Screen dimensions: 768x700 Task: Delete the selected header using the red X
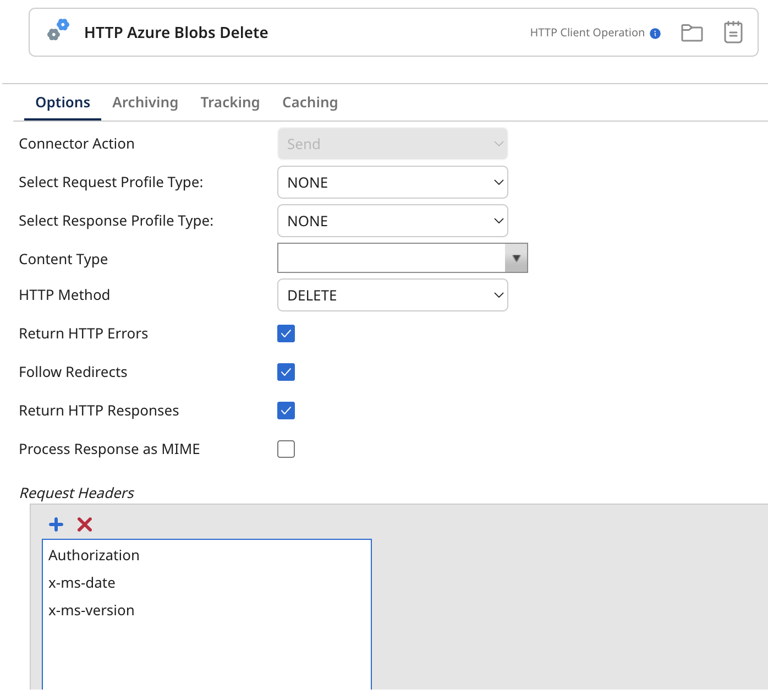click(84, 524)
